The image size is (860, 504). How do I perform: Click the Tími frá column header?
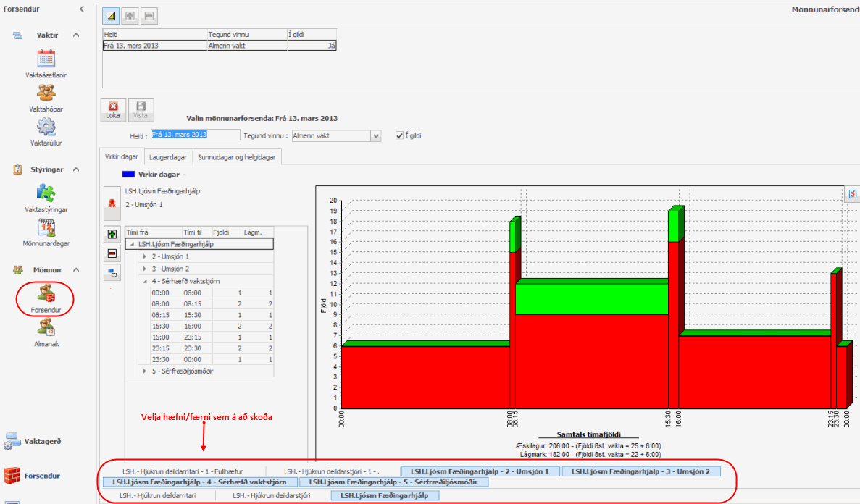pos(154,232)
